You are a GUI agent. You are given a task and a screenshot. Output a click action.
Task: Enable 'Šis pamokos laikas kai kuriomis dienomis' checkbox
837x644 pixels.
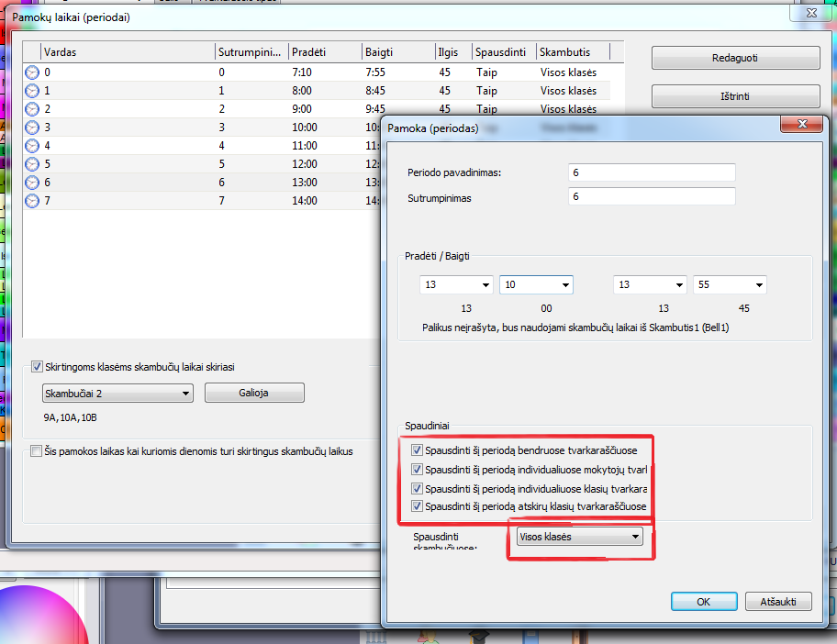(x=37, y=451)
